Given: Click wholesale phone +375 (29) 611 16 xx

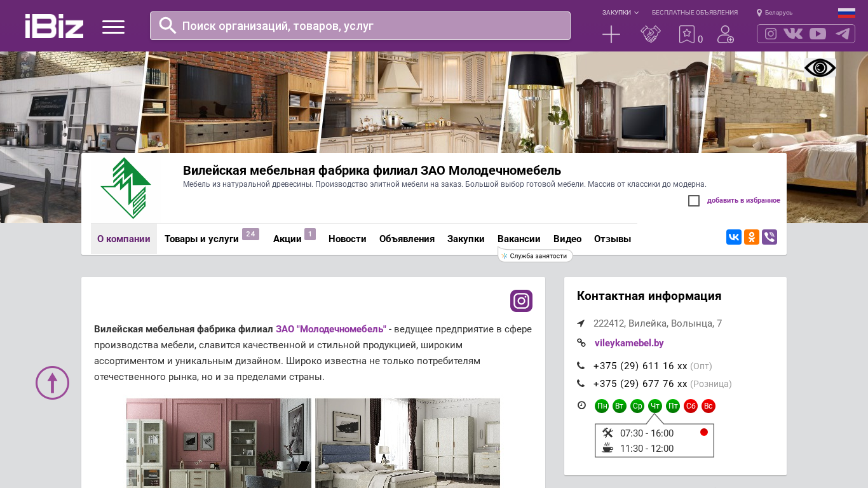Looking at the screenshot, I should [641, 366].
